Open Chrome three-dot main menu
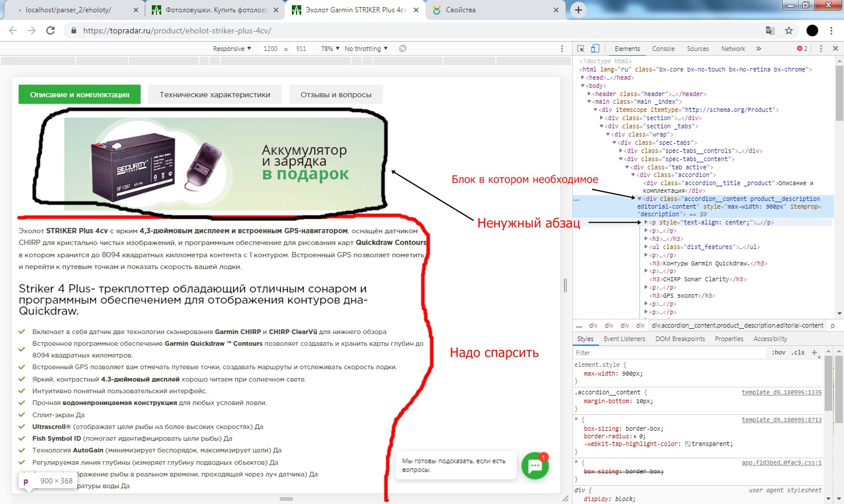This screenshot has height=504, width=844. [831, 30]
